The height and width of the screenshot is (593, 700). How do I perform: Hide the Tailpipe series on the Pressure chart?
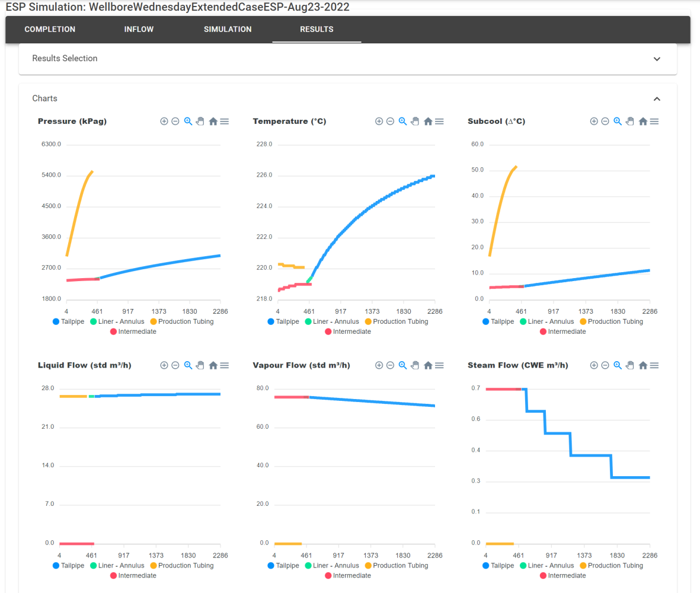[69, 321]
